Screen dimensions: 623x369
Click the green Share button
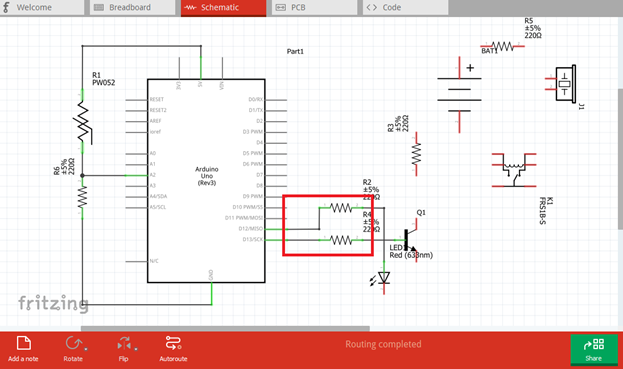pyautogui.click(x=594, y=350)
